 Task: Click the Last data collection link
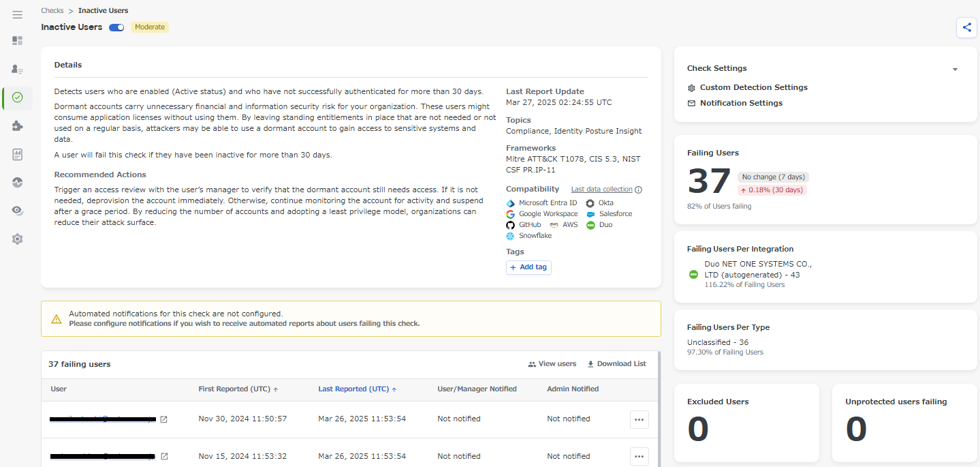click(601, 190)
